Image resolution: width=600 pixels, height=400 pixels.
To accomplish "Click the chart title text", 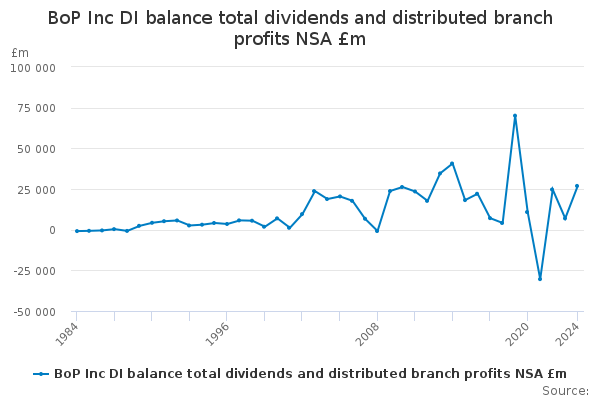I will click(300, 28).
